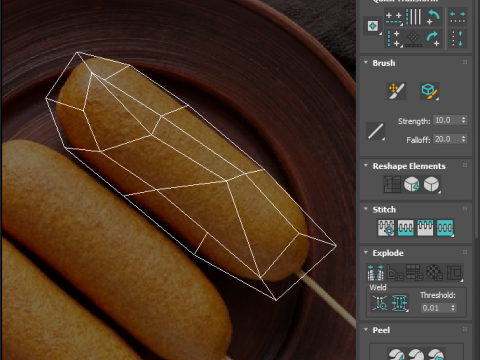Click the Falloff spinner arrows
The height and width of the screenshot is (360, 480).
click(x=463, y=139)
